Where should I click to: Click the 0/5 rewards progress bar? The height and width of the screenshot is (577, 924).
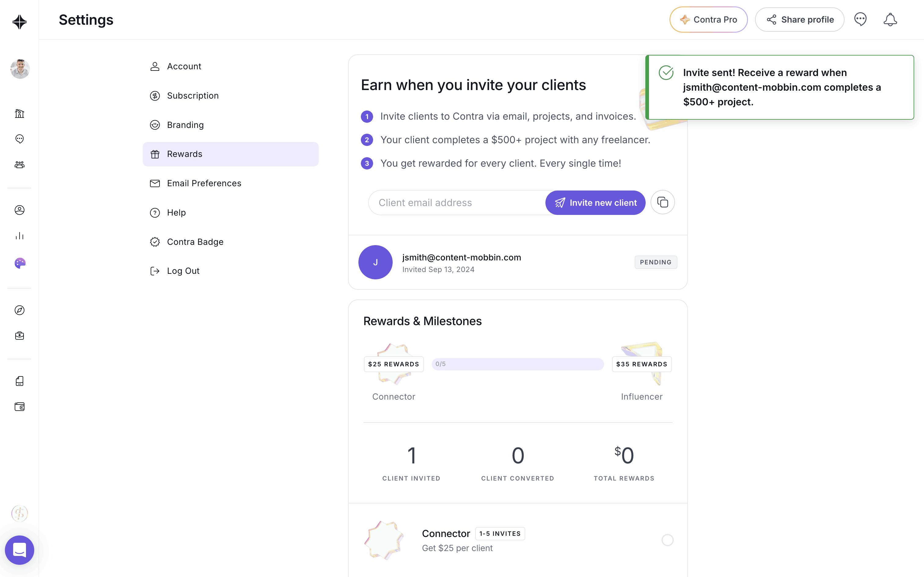518,364
